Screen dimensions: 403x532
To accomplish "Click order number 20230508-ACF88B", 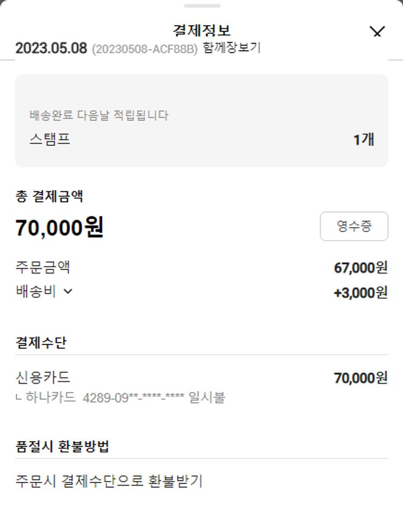I will click(145, 49).
